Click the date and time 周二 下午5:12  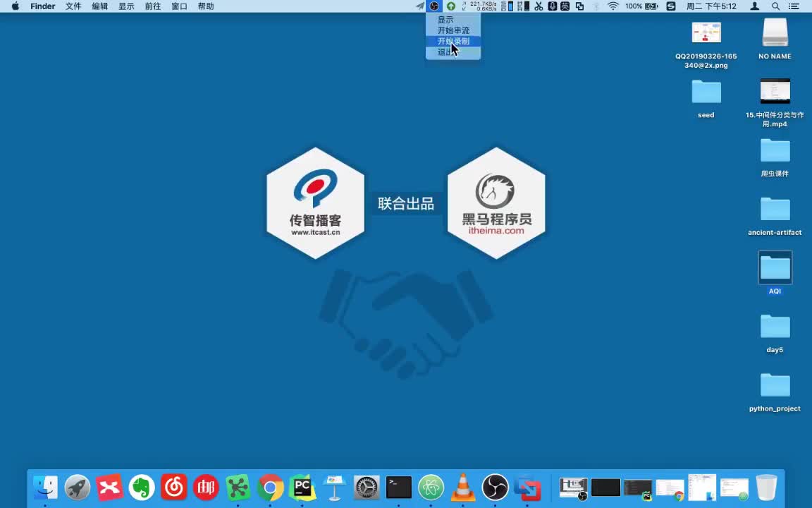[x=711, y=6]
